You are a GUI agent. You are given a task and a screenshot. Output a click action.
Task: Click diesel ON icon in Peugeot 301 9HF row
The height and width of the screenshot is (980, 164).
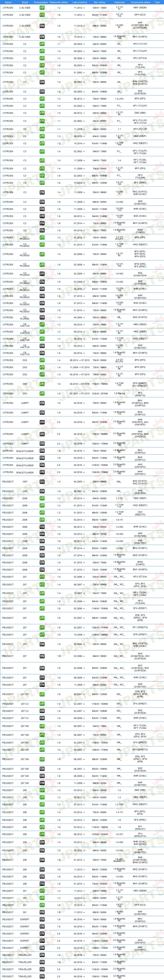pos(42,912)
